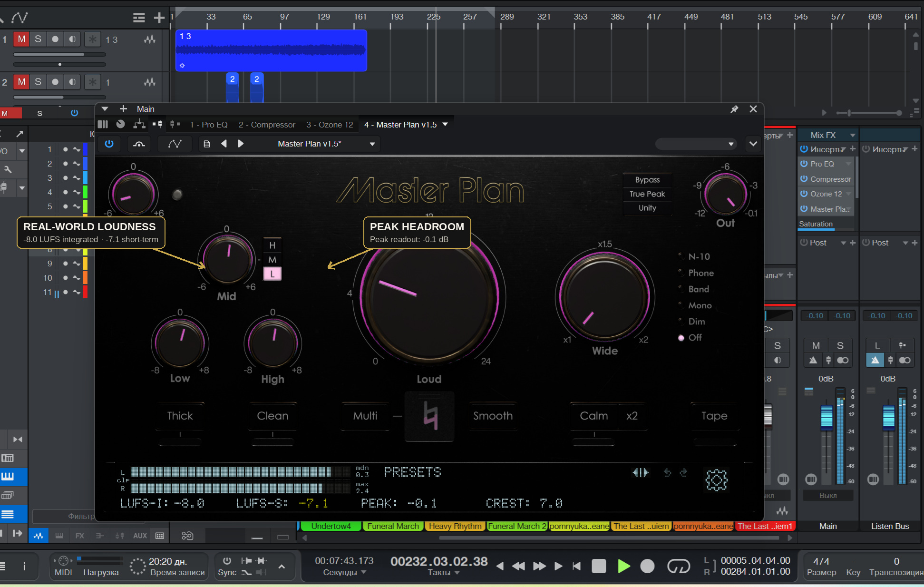Open Mix FX dropdown

tap(852, 135)
